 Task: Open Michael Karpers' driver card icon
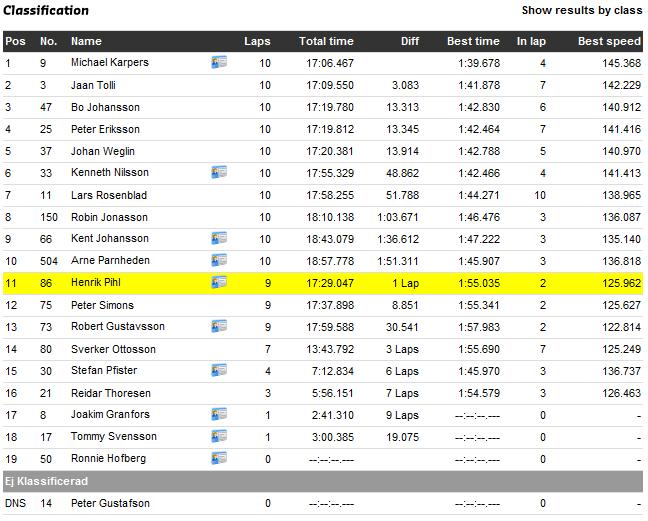coord(219,62)
